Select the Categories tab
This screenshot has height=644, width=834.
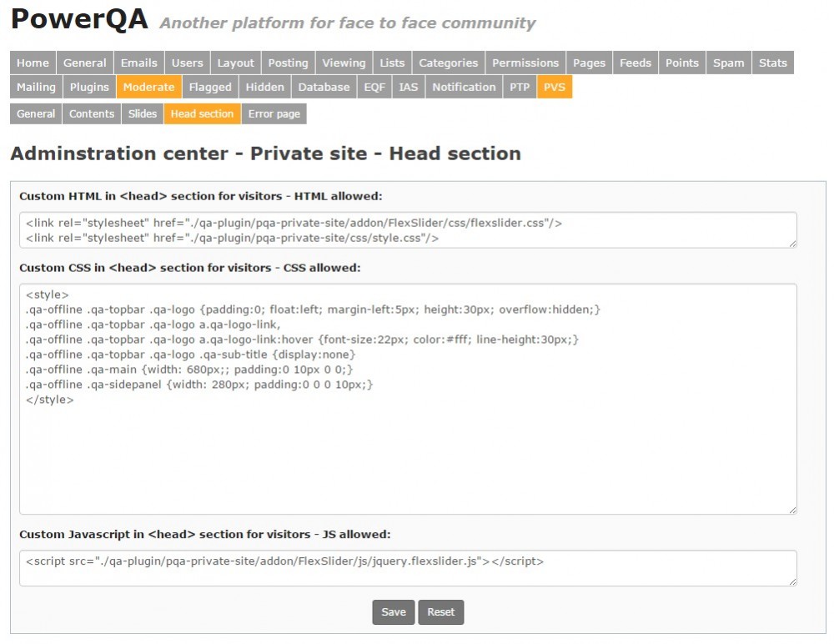449,63
